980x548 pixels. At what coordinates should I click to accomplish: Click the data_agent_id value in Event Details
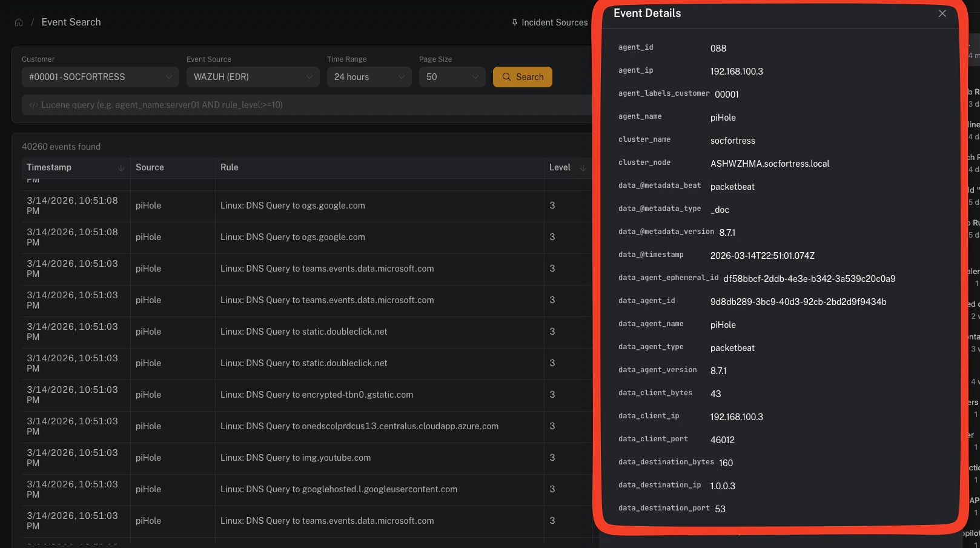[799, 301]
